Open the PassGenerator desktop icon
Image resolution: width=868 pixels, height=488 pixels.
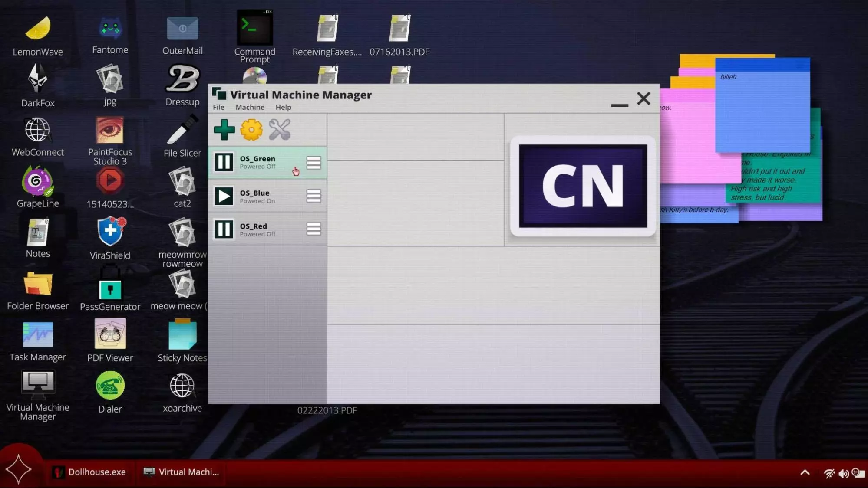[110, 289]
